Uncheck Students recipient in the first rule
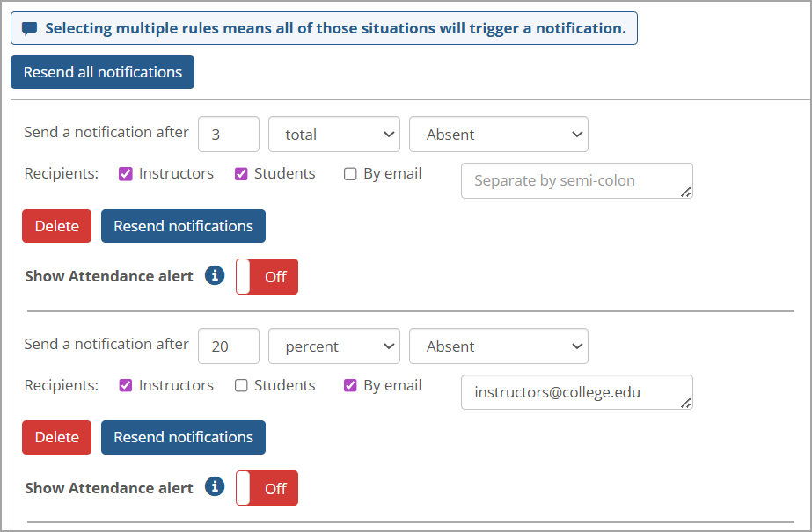This screenshot has width=812, height=532. [x=241, y=174]
